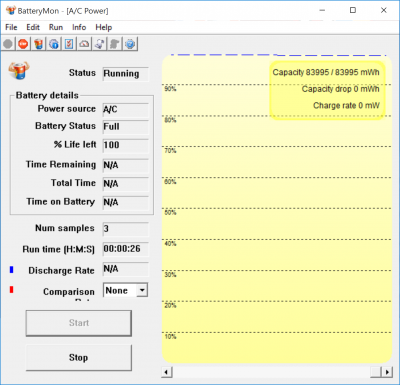The width and height of the screenshot is (400, 385).
Task: Click the speedometer gauge toolbar icon
Action: point(84,44)
